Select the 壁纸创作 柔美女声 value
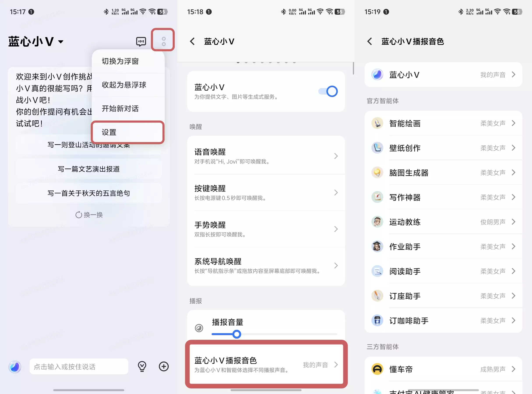Viewport: 532px width, 394px height. click(x=493, y=148)
